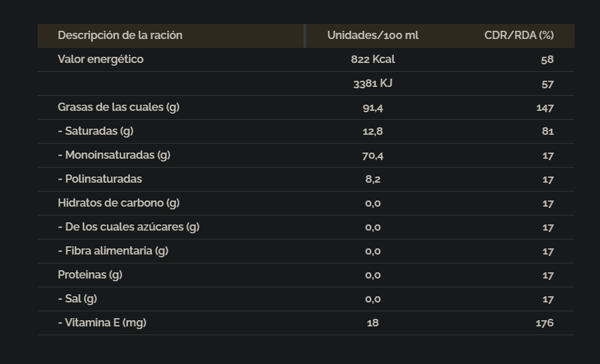Click the 91,4 fat value
The width and height of the screenshot is (600, 364).
[373, 107]
